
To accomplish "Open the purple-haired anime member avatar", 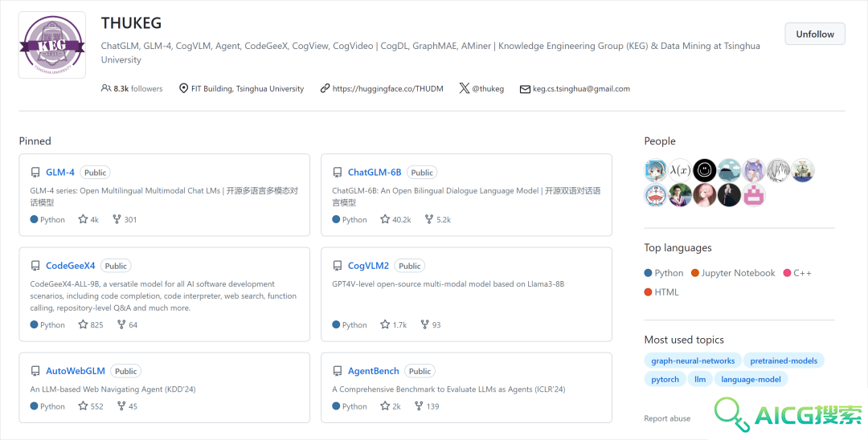I will (x=753, y=170).
